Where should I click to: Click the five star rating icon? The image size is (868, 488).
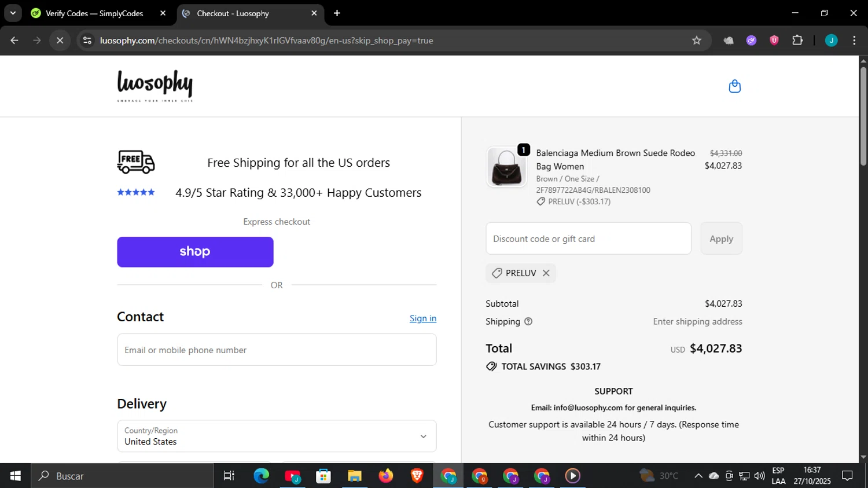136,192
